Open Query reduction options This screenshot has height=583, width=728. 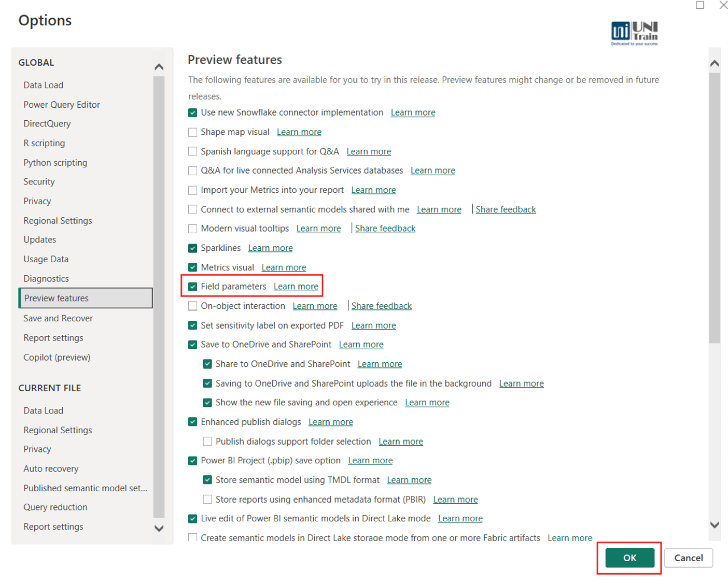(55, 507)
